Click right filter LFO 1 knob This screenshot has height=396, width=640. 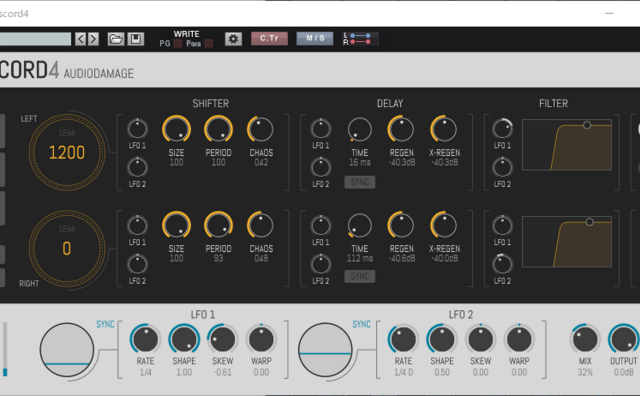coord(502,226)
